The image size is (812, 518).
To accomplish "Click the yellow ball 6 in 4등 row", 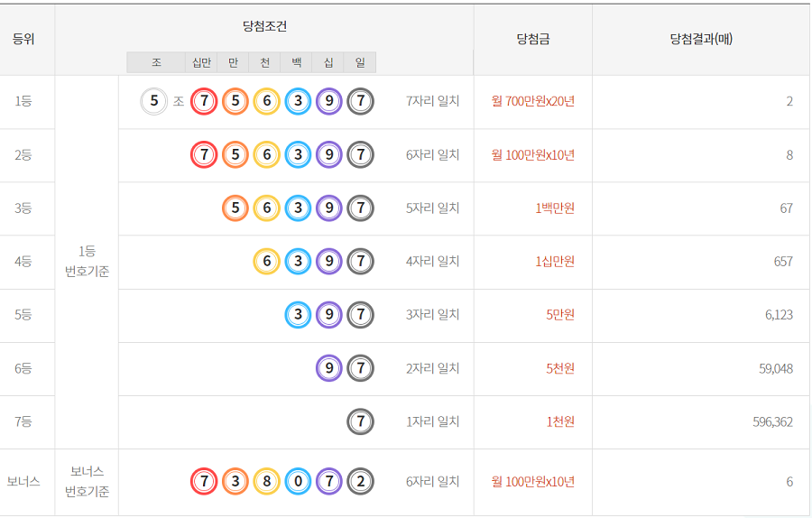I will point(266,262).
